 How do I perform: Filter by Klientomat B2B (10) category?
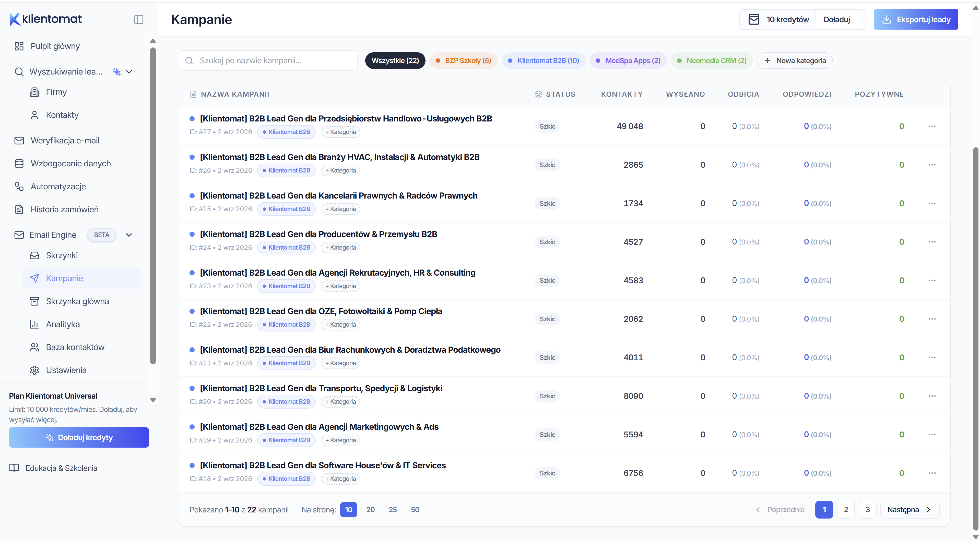pyautogui.click(x=543, y=60)
